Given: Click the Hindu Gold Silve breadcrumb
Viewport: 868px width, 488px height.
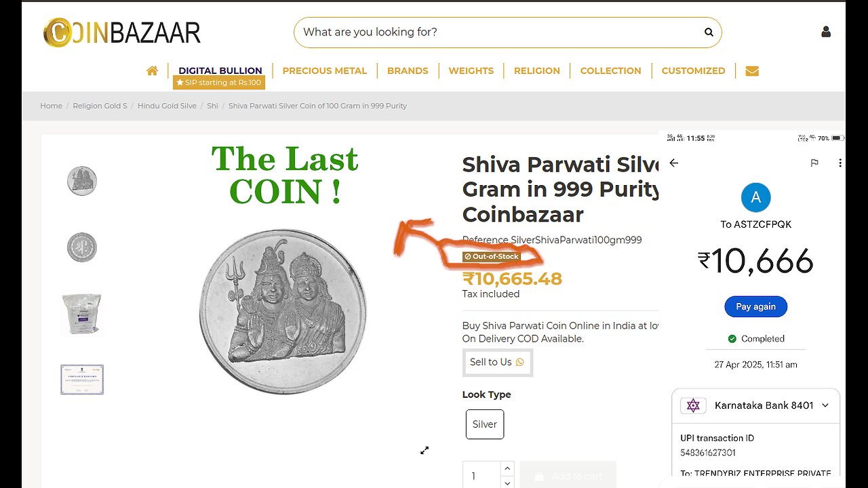Looking at the screenshot, I should pos(167,106).
